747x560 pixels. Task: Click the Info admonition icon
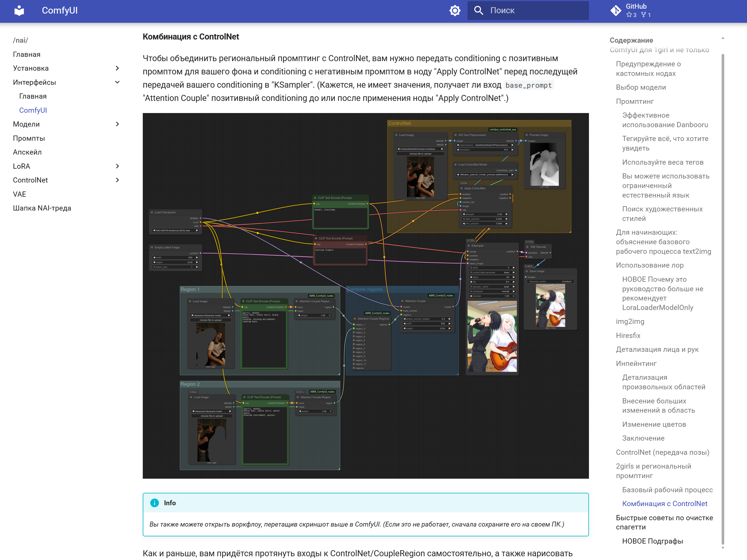click(x=154, y=503)
